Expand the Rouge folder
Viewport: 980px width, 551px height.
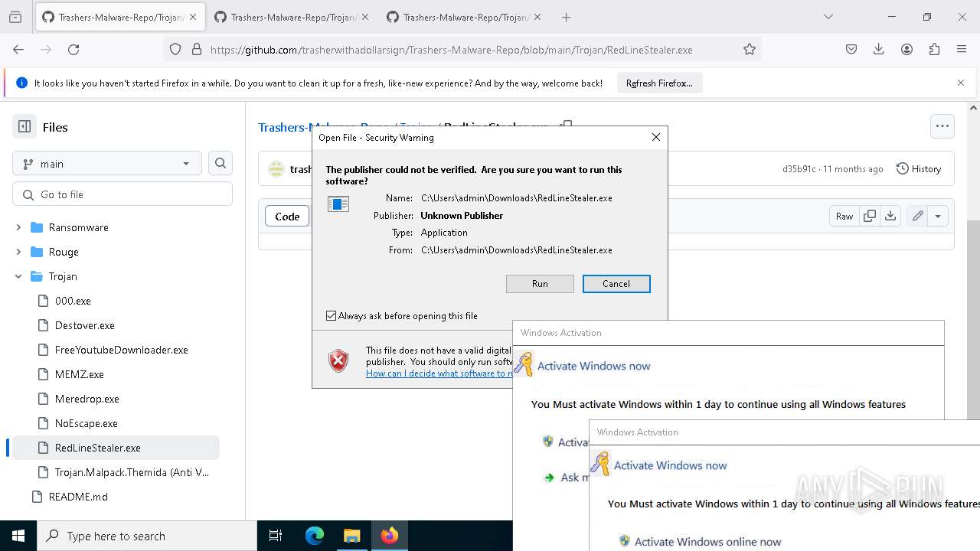18,252
